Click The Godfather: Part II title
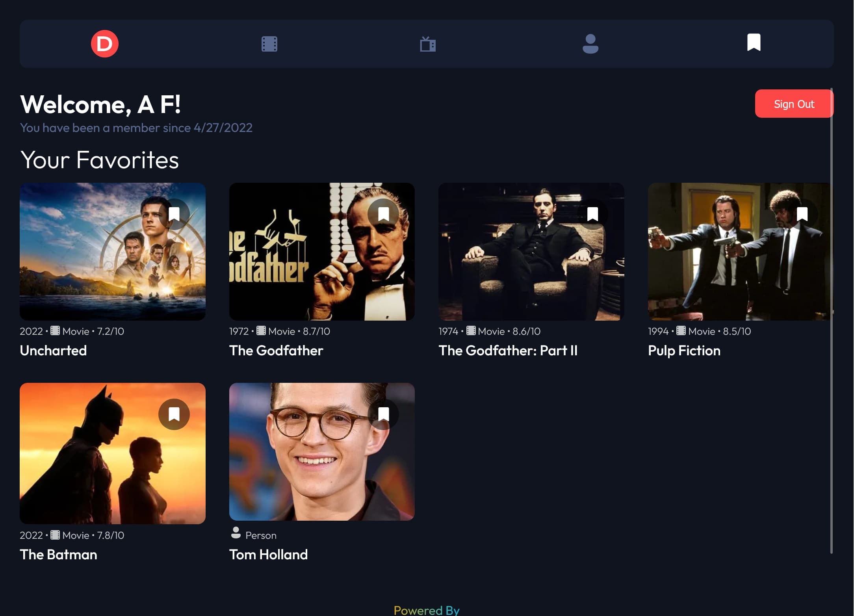The width and height of the screenshot is (854, 616). coord(508,351)
